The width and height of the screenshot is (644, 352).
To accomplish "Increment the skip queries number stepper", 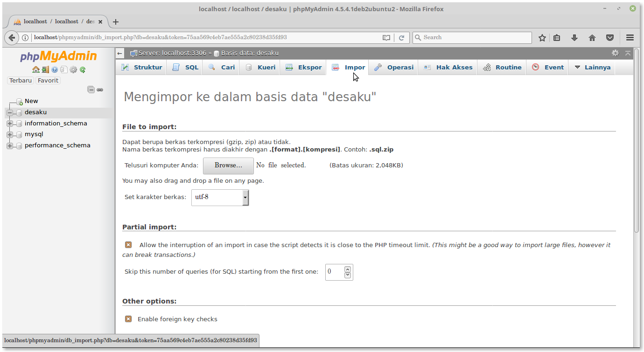I will coord(347,269).
